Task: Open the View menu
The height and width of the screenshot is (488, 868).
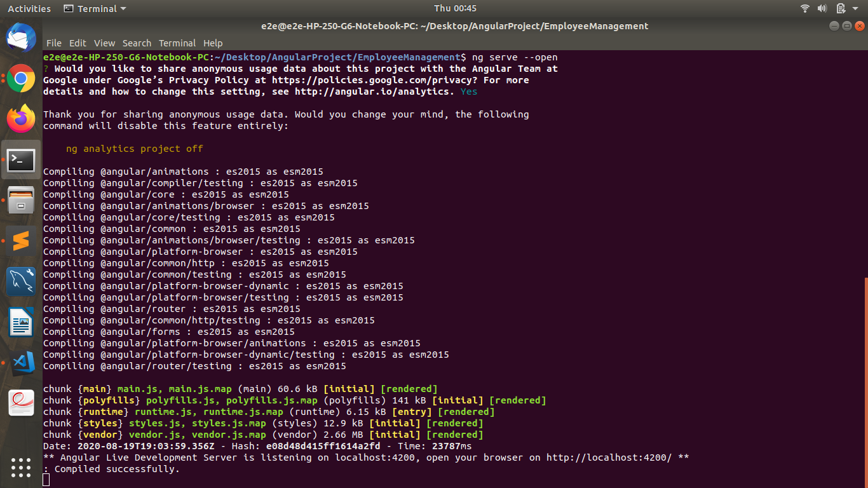Action: point(104,43)
